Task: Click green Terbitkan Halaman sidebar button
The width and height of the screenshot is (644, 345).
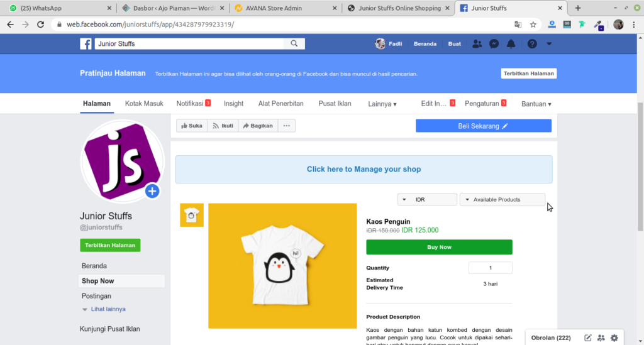Action: click(x=110, y=245)
